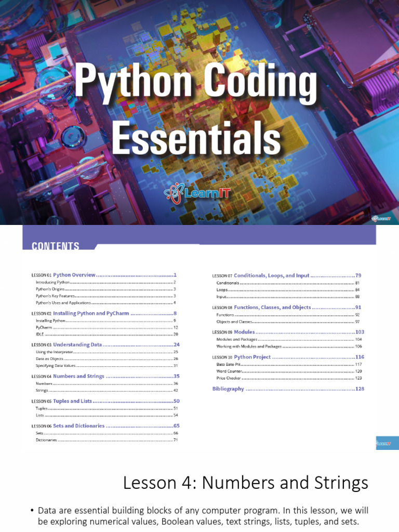Image resolution: width=399 pixels, height=532 pixels.
Task: Click the Lesson 4: Numbers and Strings heading
Action: pos(246,483)
